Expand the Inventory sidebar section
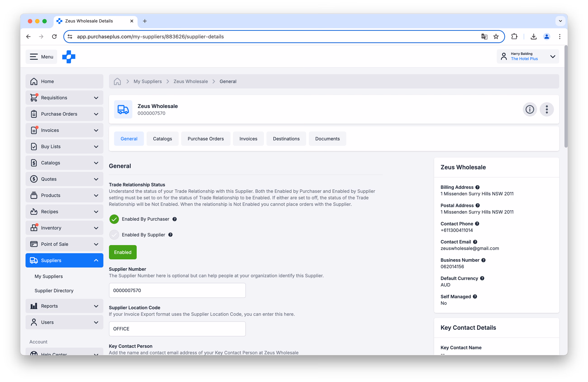 pos(64,228)
